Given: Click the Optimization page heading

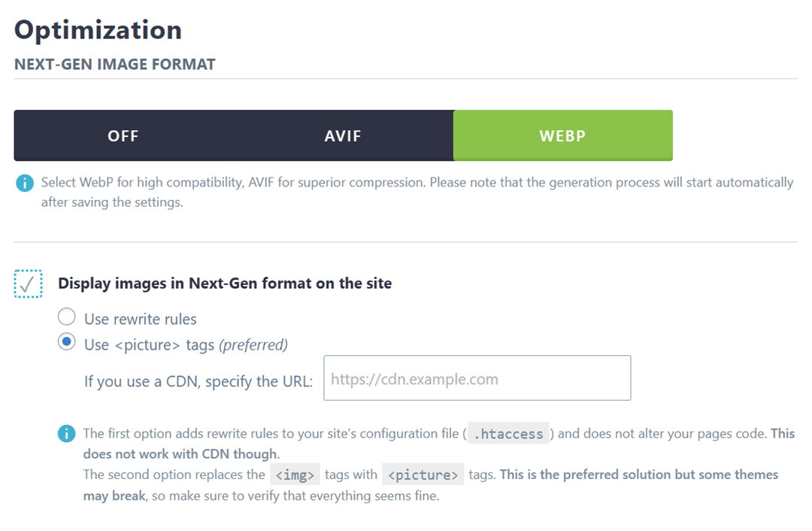Looking at the screenshot, I should [x=98, y=30].
